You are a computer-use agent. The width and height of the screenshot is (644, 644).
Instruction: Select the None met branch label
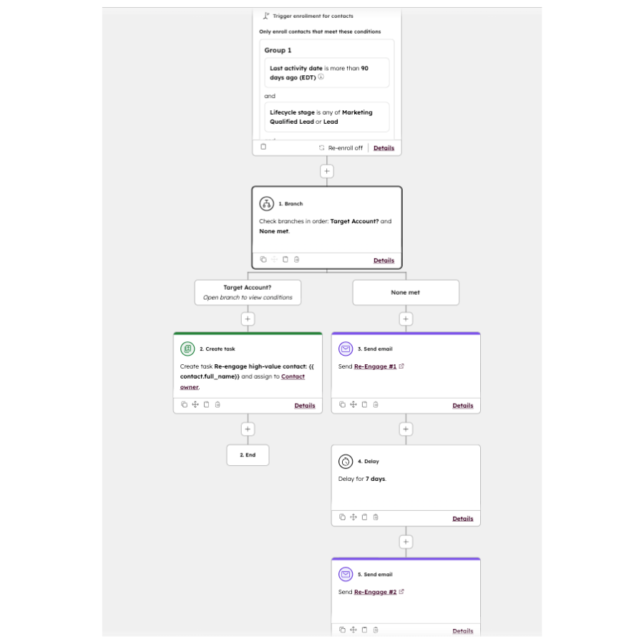coord(406,292)
